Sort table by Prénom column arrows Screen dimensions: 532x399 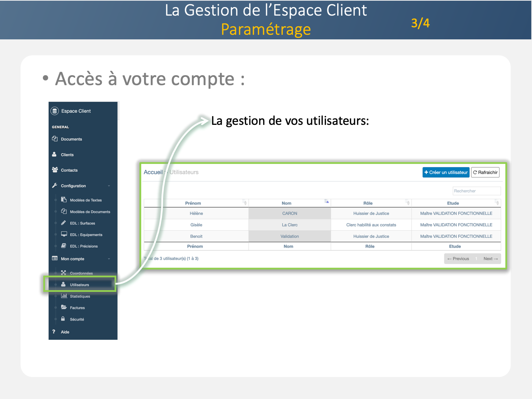[x=245, y=203]
